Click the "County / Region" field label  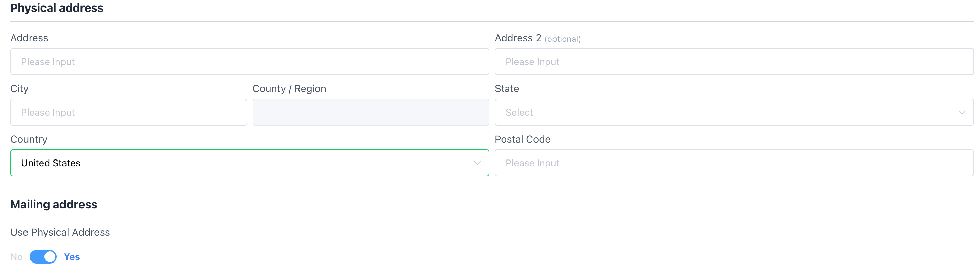[x=289, y=89]
